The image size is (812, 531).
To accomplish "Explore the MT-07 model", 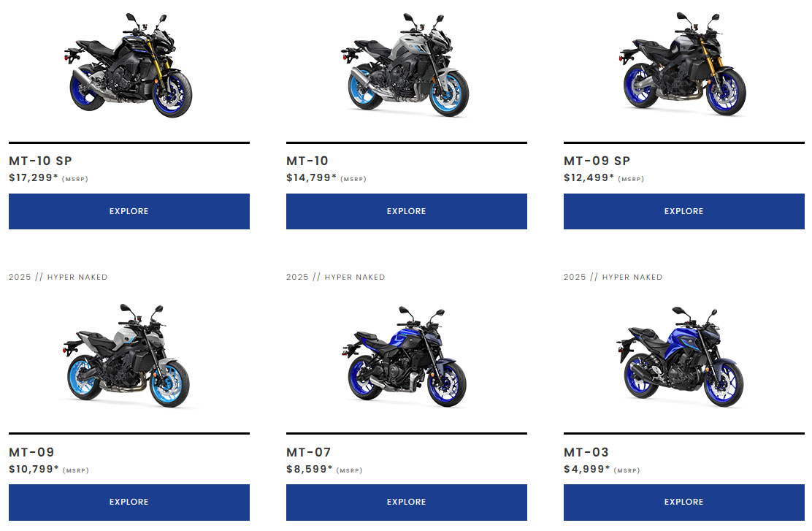I will tap(407, 502).
